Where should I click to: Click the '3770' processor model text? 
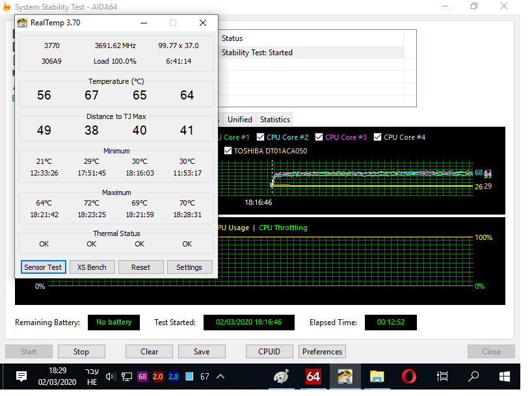click(x=51, y=46)
